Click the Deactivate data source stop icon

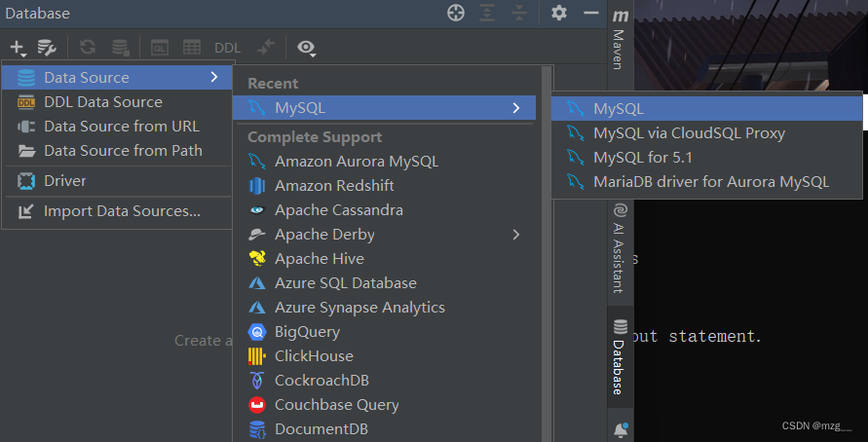pyautogui.click(x=120, y=48)
